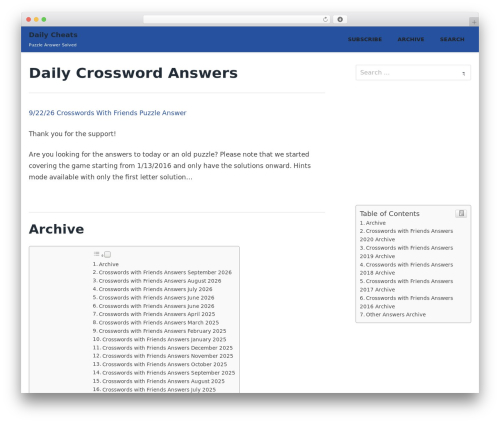Image resolution: width=500 pixels, height=423 pixels.
Task: Open Crosswords with Friends Answers August 2025
Action: pyautogui.click(x=159, y=381)
